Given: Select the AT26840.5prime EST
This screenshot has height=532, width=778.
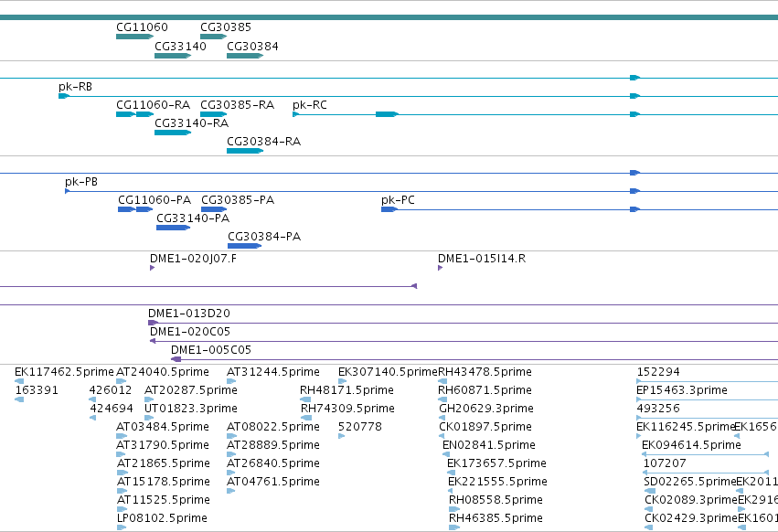Looking at the screenshot, I should pos(231,473).
